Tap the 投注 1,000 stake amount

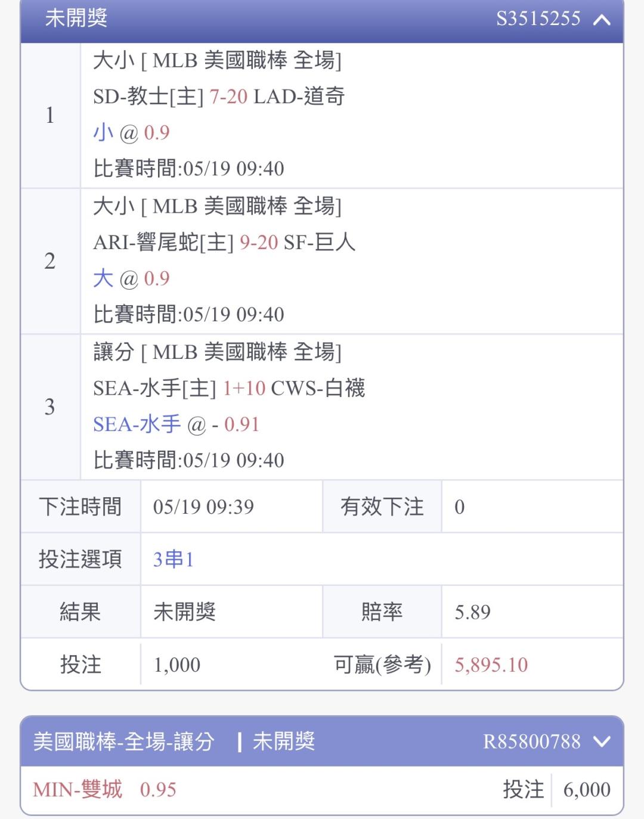click(177, 665)
